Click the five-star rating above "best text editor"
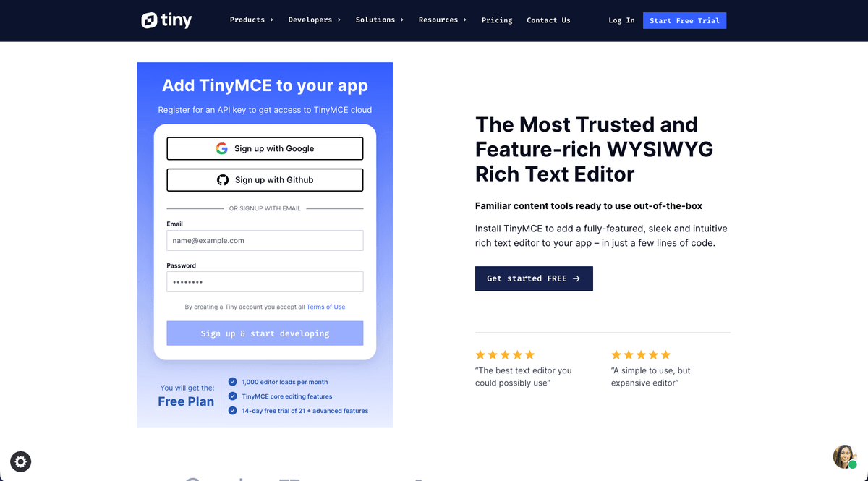The image size is (868, 481). [505, 354]
